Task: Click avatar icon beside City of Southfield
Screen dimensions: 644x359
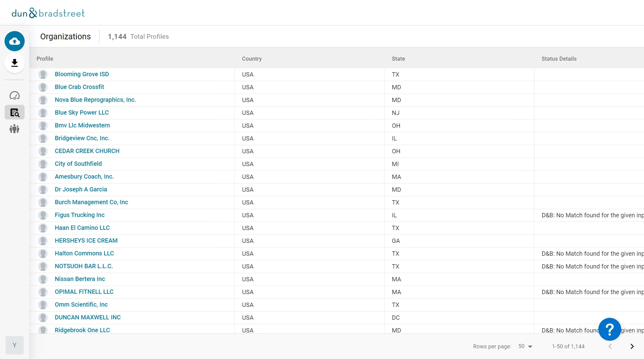Action: (43, 164)
